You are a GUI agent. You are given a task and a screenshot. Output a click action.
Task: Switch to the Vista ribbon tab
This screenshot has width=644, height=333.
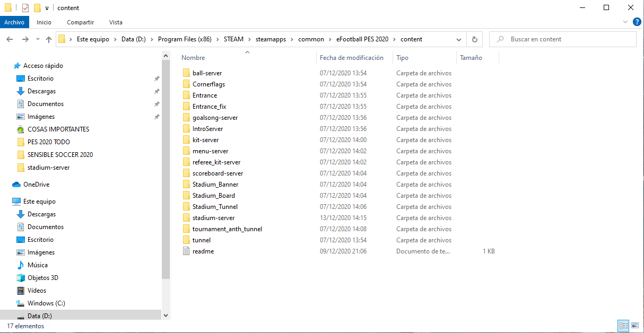pos(116,22)
